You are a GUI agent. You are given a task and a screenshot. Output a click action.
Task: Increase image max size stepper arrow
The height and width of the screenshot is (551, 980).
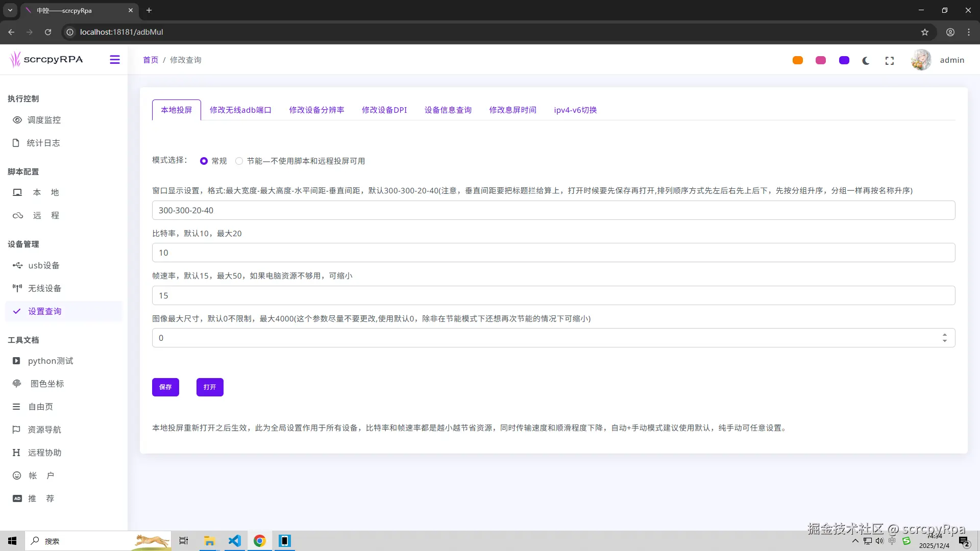pos(945,335)
